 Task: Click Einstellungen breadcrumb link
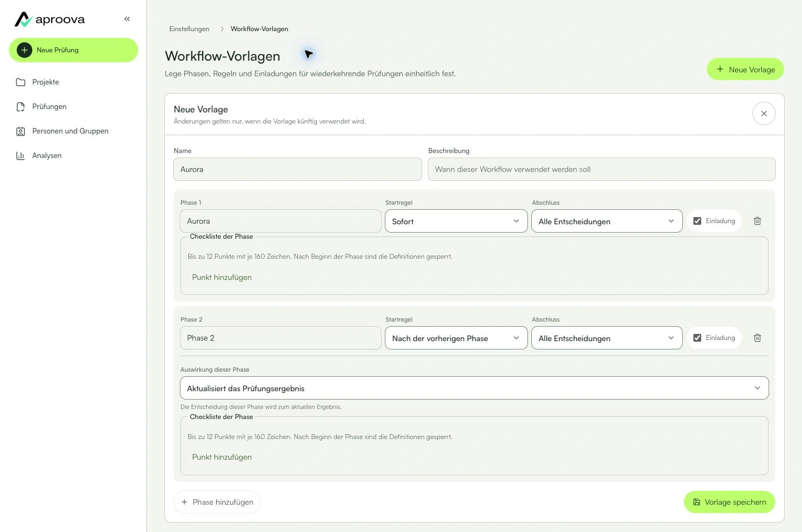point(189,29)
